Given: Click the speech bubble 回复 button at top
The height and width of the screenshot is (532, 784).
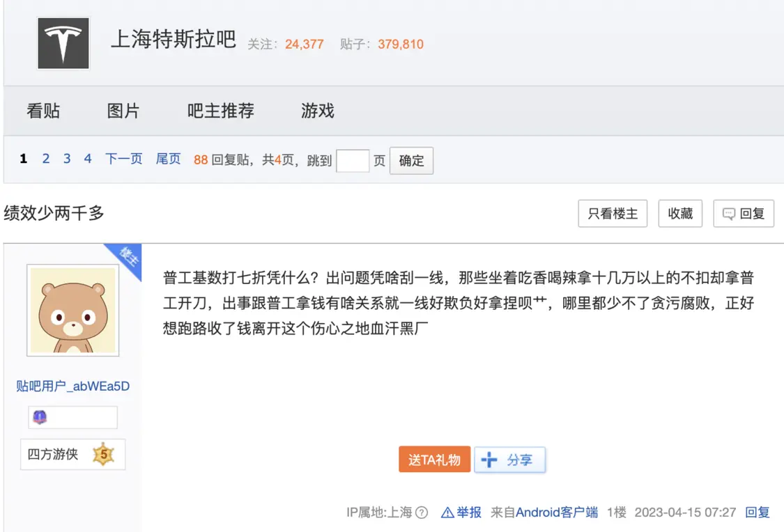Looking at the screenshot, I should coord(744,214).
